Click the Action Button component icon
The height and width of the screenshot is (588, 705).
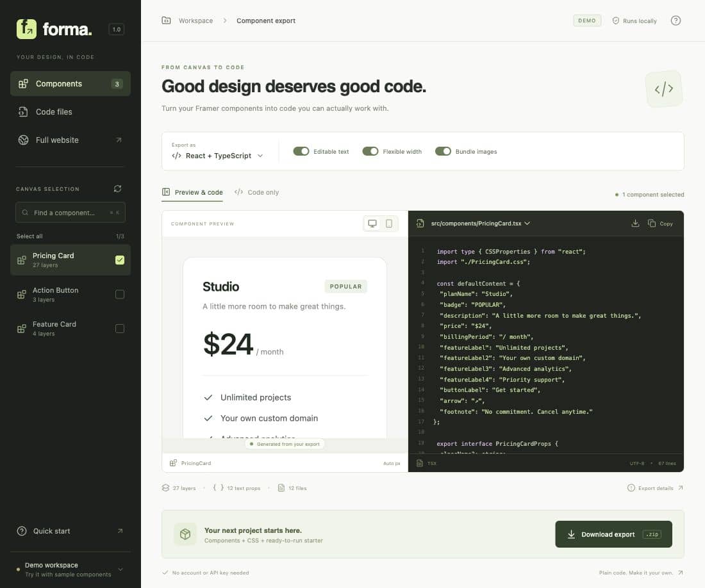22,294
